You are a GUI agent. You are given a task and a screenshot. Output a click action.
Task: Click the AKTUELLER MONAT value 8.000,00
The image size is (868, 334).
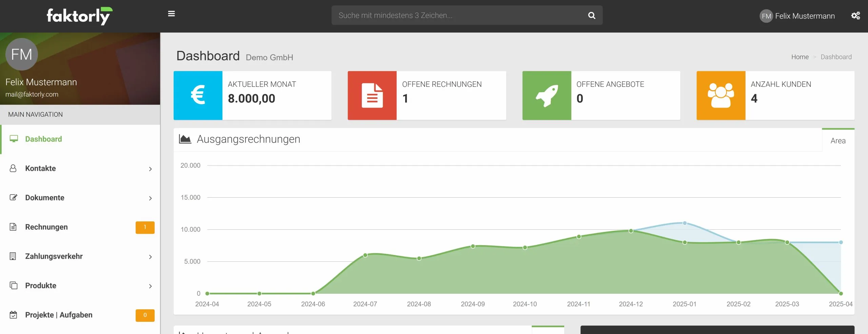tap(252, 98)
